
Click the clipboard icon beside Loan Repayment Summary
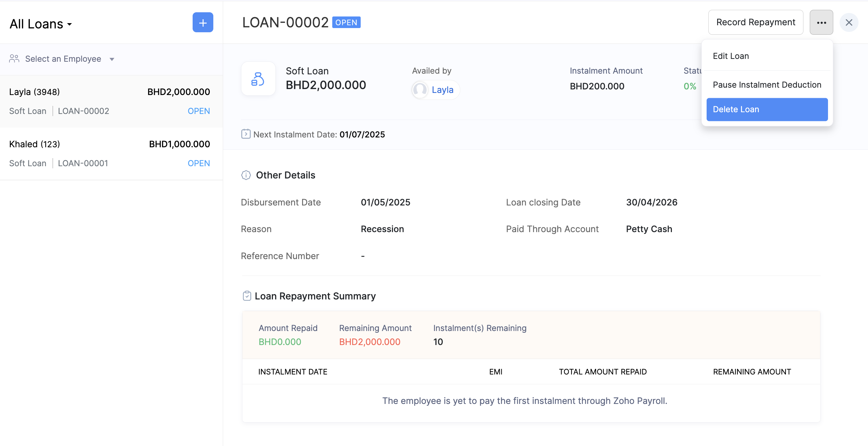tap(247, 296)
